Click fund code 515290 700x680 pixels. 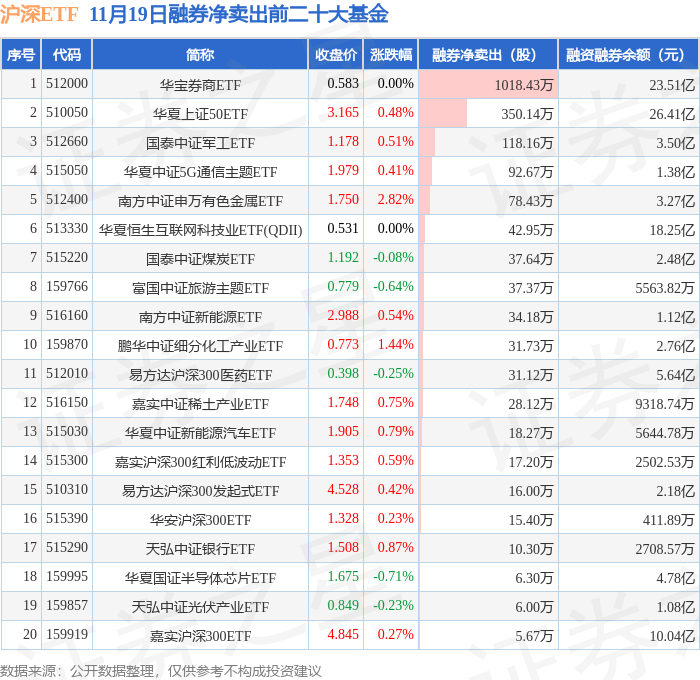67,548
